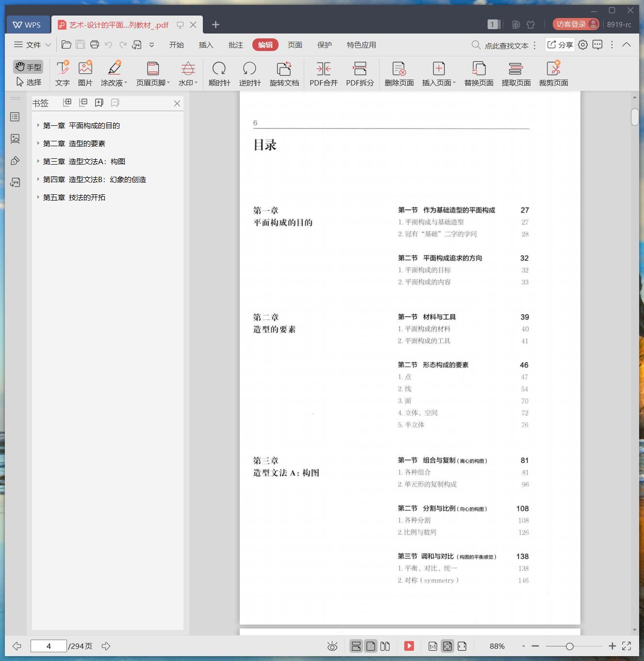Click the add bookmark icon

99,102
